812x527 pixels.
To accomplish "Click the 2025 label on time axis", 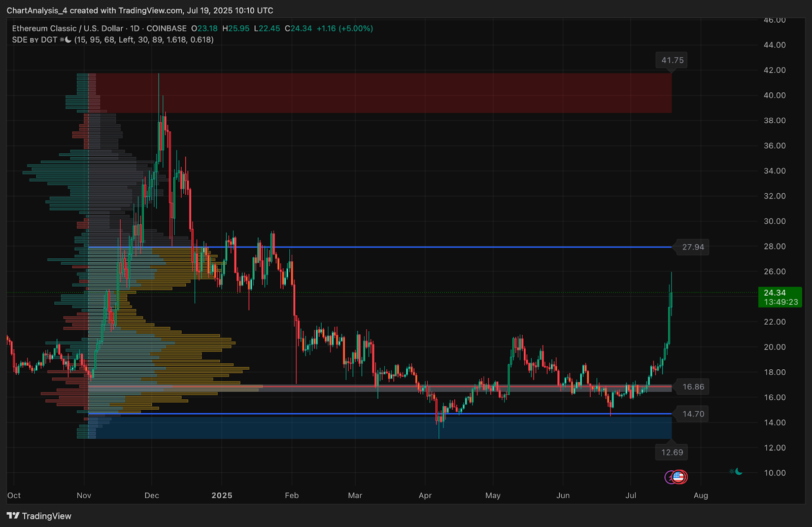I will pos(222,495).
